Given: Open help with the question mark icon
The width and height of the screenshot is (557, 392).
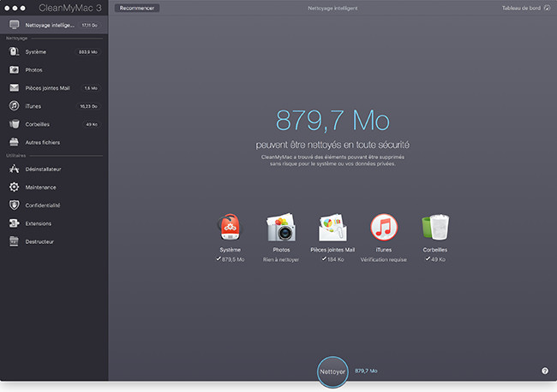Looking at the screenshot, I should [544, 371].
